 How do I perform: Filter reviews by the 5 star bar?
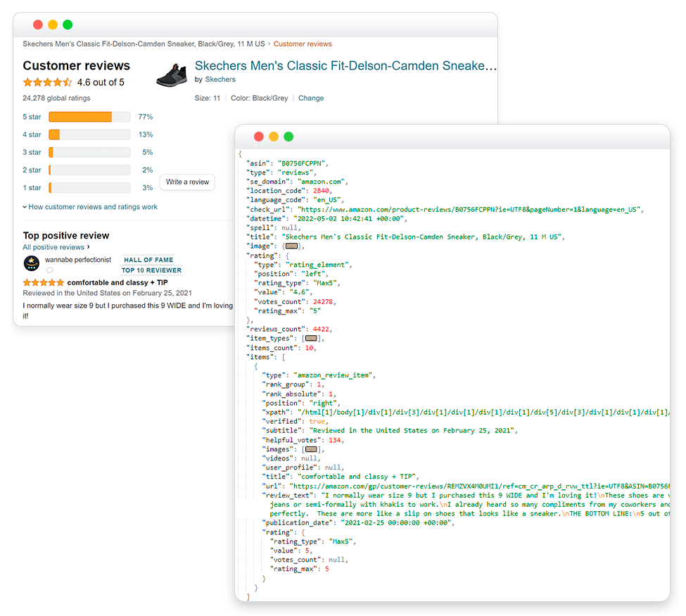(89, 117)
